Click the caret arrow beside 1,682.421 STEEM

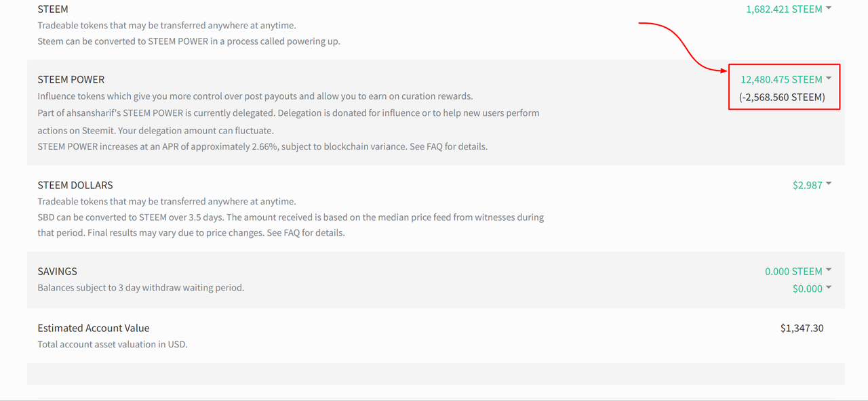(829, 8)
